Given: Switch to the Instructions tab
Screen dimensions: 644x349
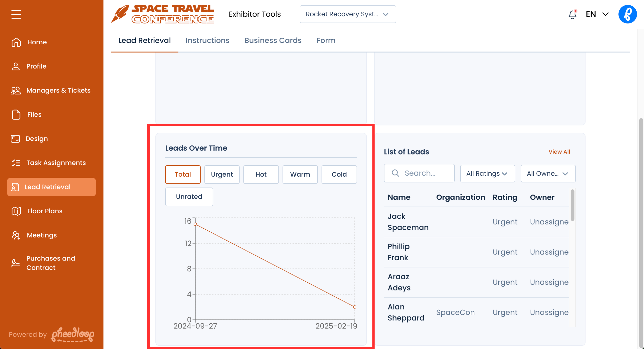Looking at the screenshot, I should point(207,40).
